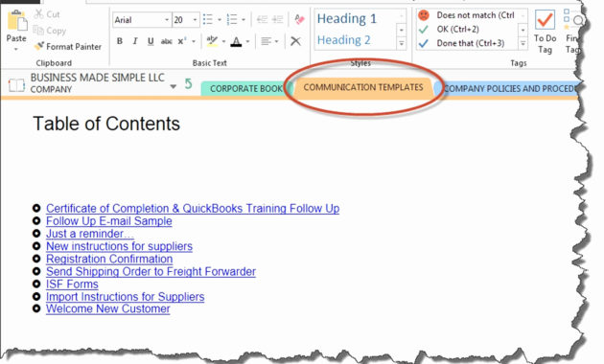Viewport: 604px width, 364px height.
Task: Click the Table of Contents page title
Action: (106, 124)
